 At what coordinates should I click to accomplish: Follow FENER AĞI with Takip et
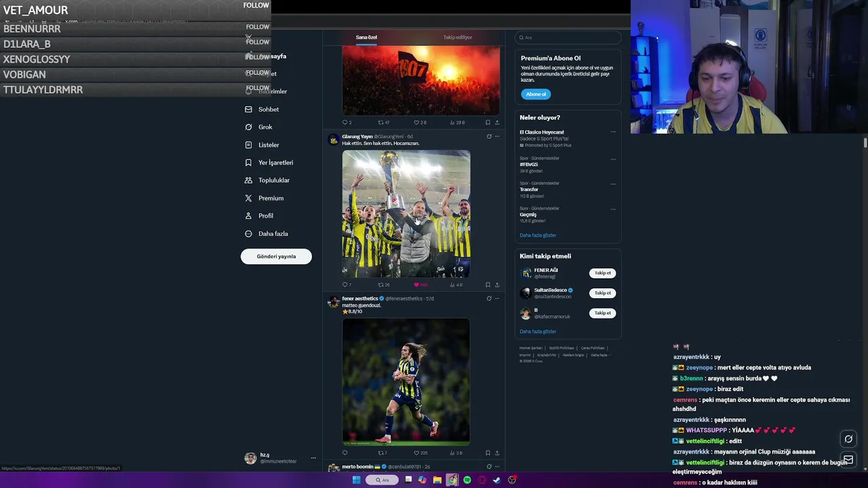coord(602,273)
